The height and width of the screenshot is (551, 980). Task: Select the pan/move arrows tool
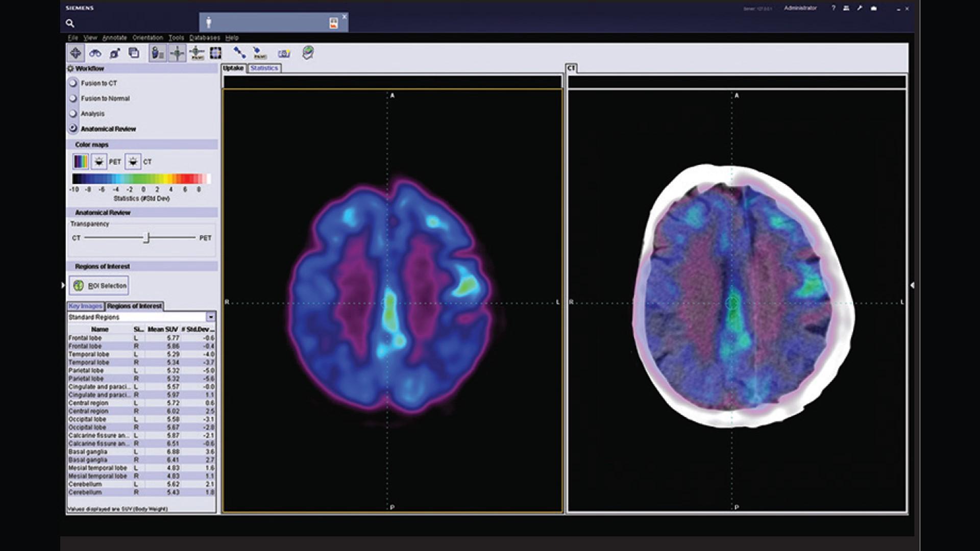pyautogui.click(x=76, y=53)
